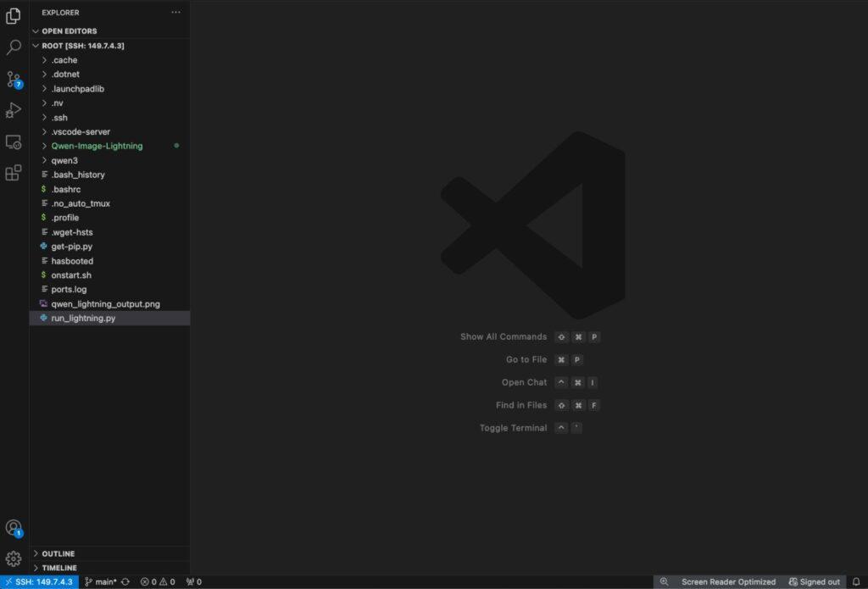The image size is (868, 589).
Task: Expand the .vscode-server folder
Action: point(109,131)
